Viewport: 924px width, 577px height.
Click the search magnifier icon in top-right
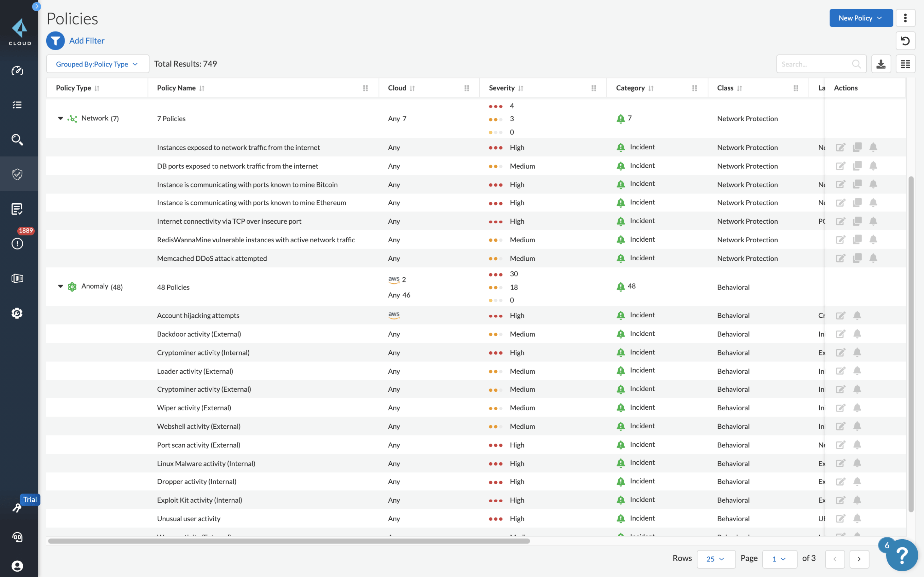857,64
